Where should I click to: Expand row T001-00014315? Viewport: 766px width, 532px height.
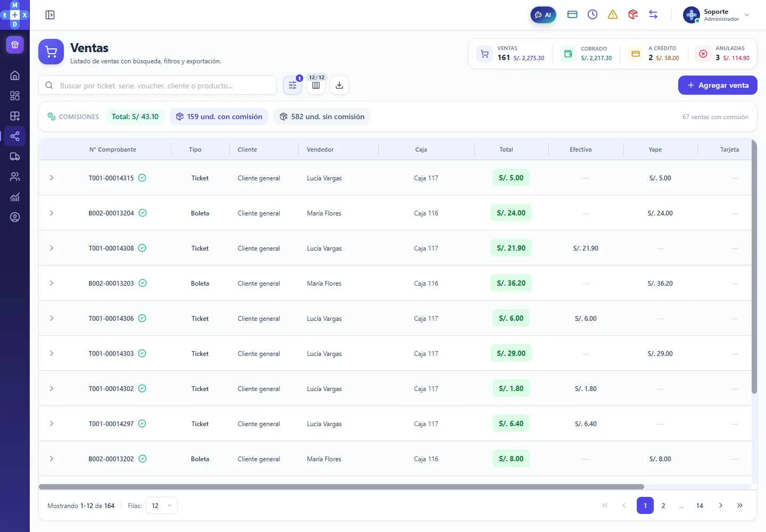[52, 178]
